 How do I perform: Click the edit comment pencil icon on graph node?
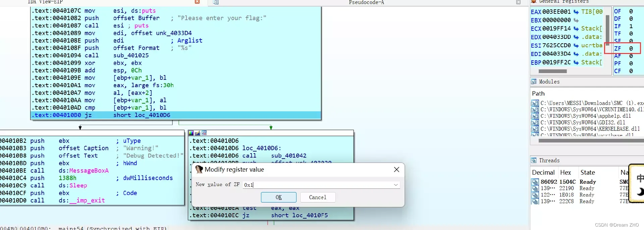pyautogui.click(x=198, y=133)
